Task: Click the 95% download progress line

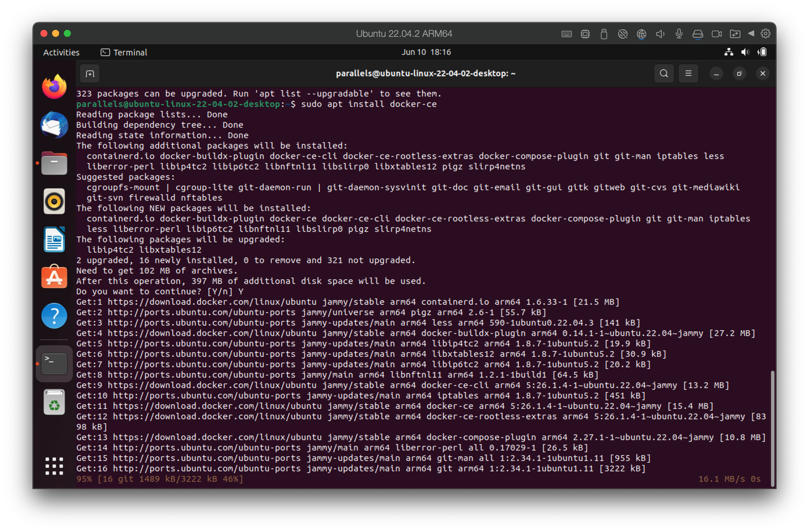Action: (x=160, y=479)
